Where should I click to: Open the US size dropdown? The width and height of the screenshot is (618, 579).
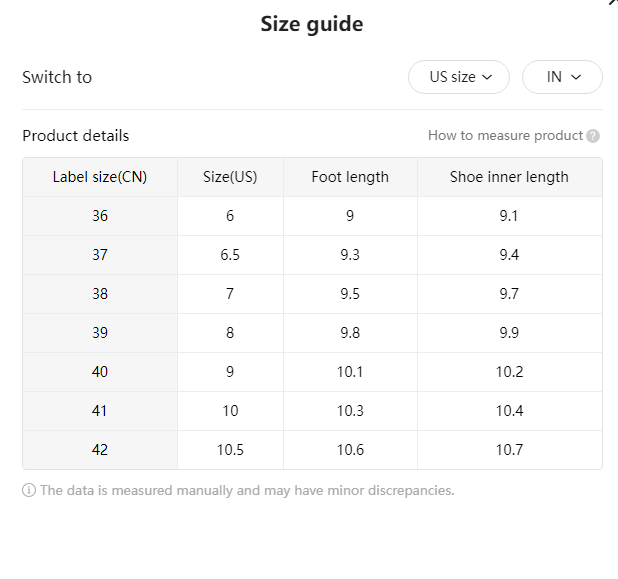pos(459,77)
